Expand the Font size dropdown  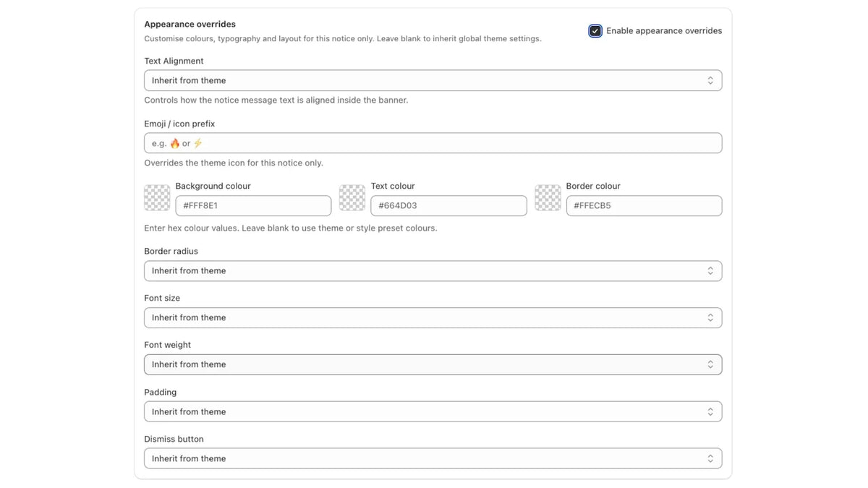433,318
